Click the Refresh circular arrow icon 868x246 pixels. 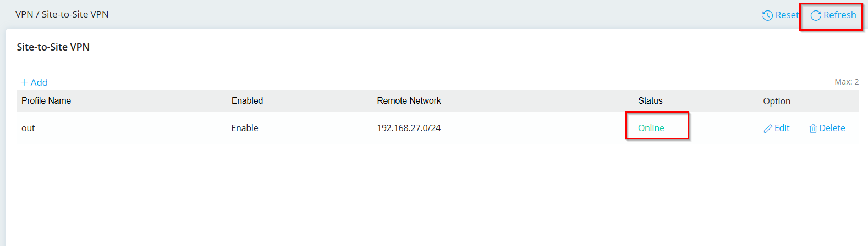[x=816, y=15]
